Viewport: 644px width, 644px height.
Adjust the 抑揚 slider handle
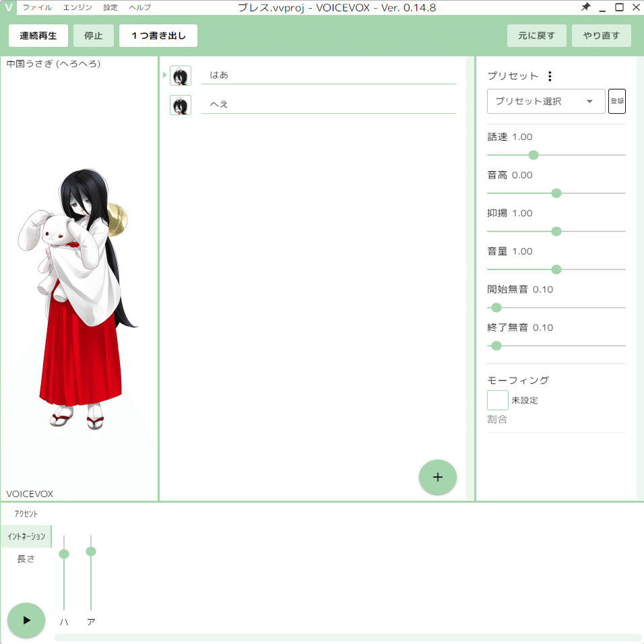pyautogui.click(x=556, y=232)
